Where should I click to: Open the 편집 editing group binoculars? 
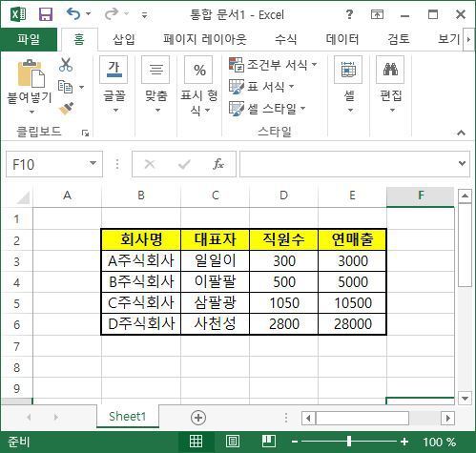[x=390, y=85]
